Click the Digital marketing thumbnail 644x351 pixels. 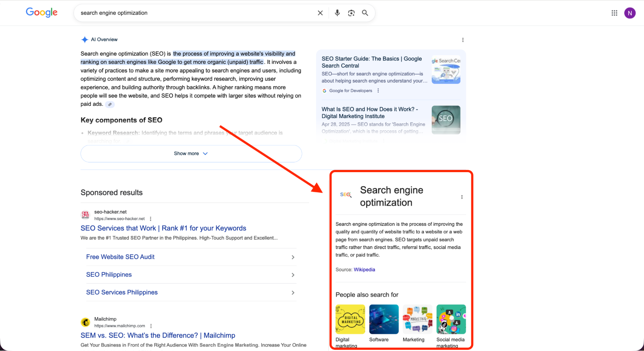click(350, 319)
